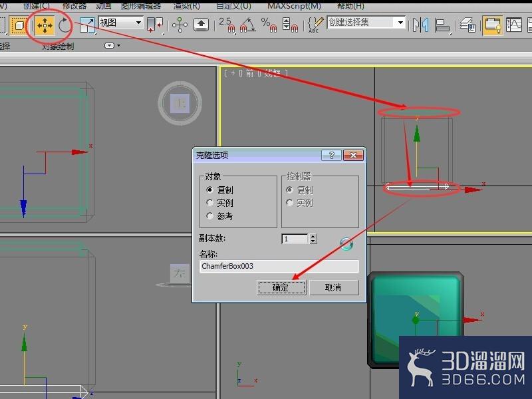Image resolution: width=532 pixels, height=399 pixels.
Task: Expand the ribbon options dropdown button
Action: (x=112, y=45)
